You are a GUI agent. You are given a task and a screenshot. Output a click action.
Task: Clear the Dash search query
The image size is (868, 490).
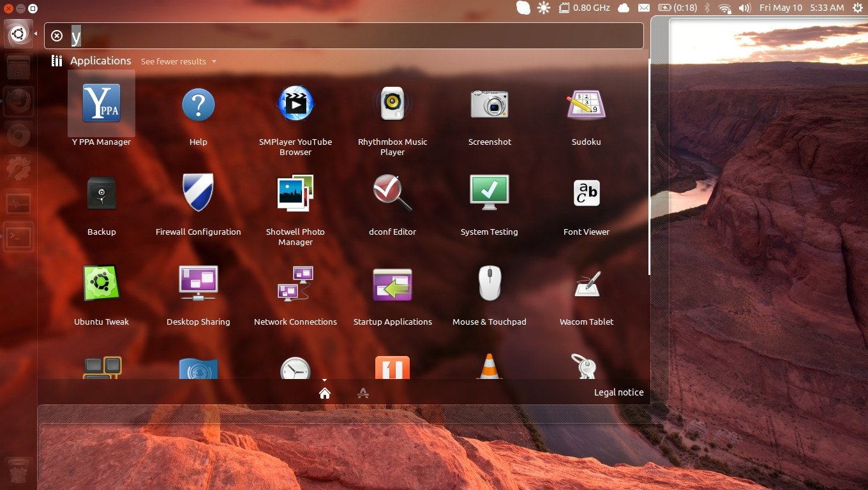tap(57, 36)
